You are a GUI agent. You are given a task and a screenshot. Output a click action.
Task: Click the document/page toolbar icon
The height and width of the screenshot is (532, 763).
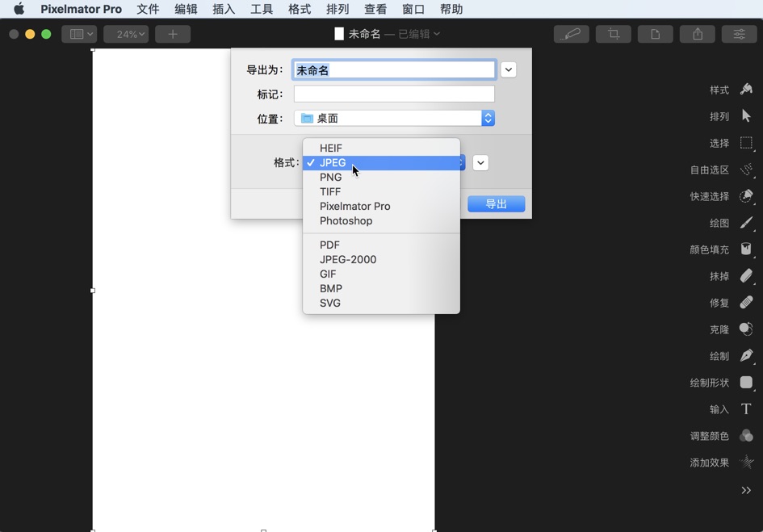click(x=656, y=34)
